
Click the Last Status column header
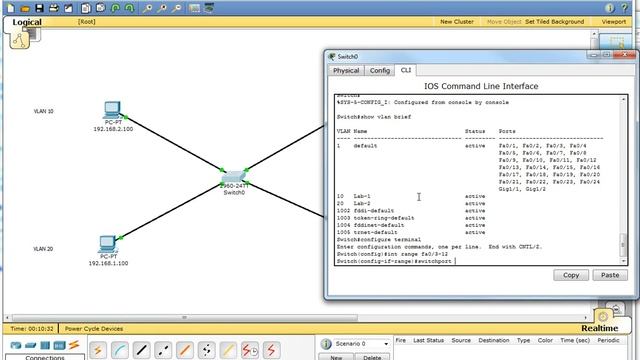pyautogui.click(x=428, y=340)
